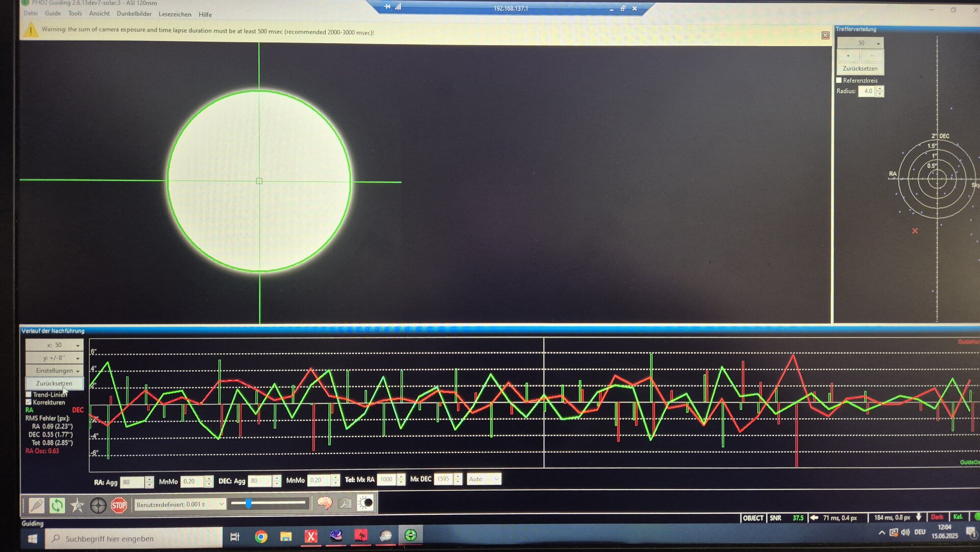980x552 pixels.
Task: Click Zurücksetzen button in guiding history
Action: pyautogui.click(x=54, y=383)
